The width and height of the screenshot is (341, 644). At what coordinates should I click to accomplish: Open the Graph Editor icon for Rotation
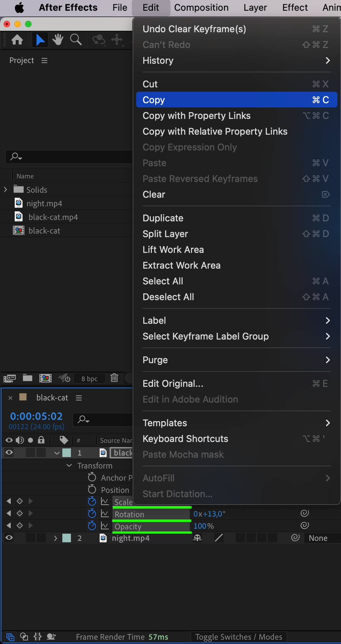pyautogui.click(x=105, y=514)
